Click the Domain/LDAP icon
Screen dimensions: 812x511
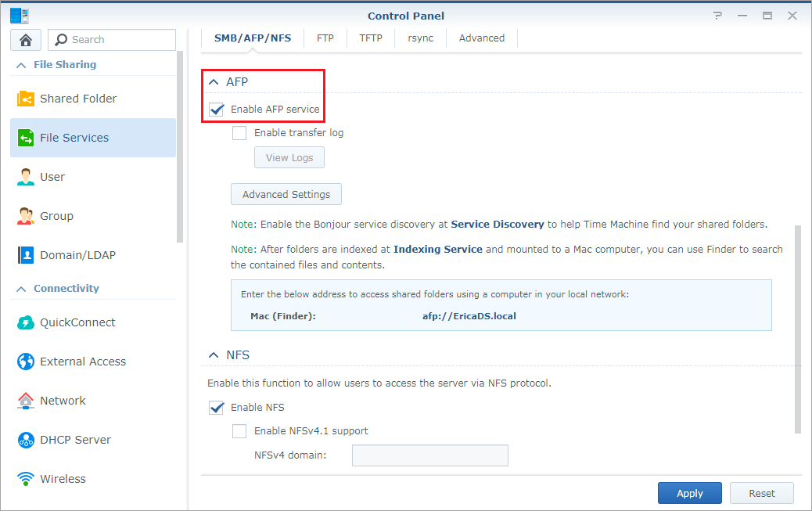(25, 255)
